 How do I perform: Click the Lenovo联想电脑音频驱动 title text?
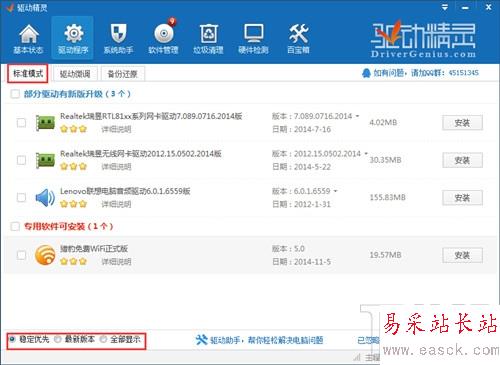tap(125, 191)
